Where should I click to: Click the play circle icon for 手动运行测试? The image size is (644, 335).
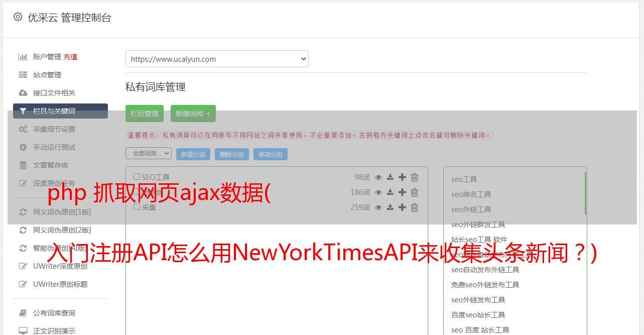(23, 147)
